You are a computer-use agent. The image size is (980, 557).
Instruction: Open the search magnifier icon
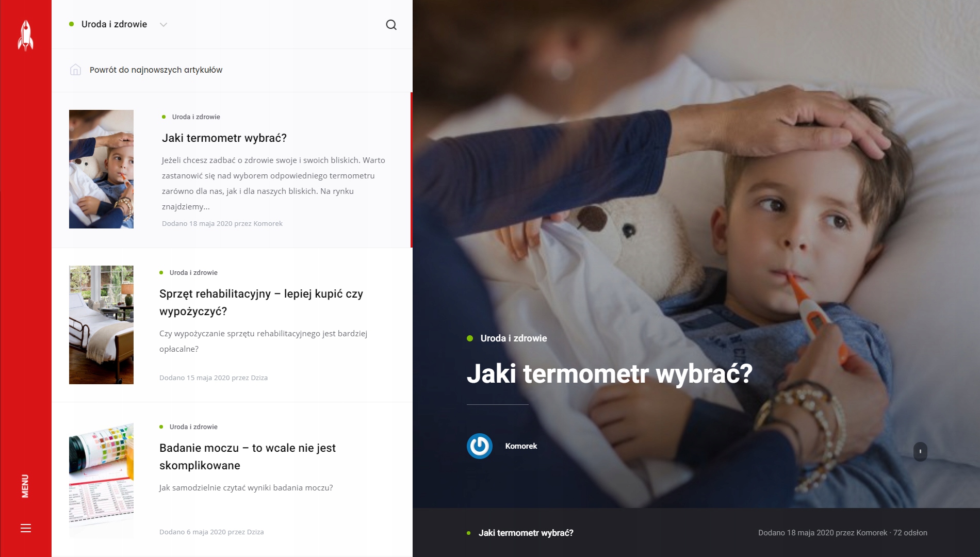click(x=391, y=25)
